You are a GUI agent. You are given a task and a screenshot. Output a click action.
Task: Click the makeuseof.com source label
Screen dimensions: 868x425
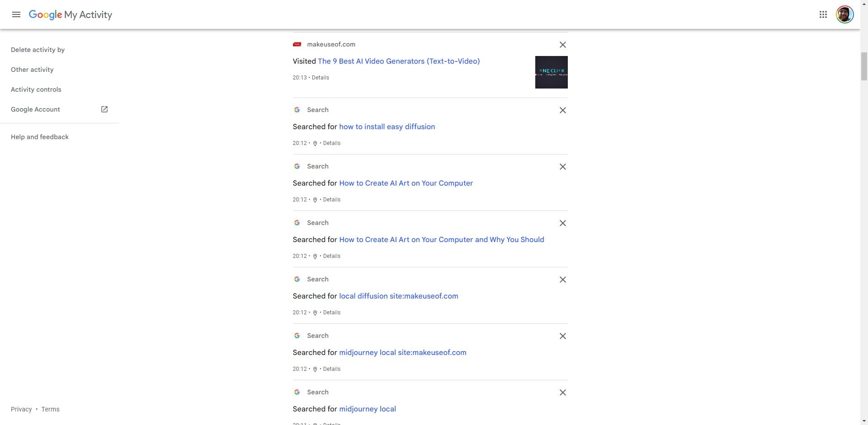[331, 44]
